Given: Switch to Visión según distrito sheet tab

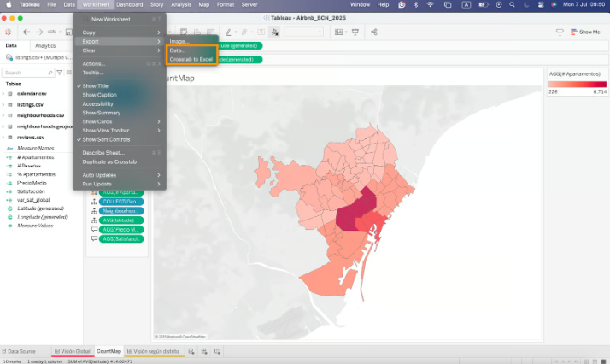Looking at the screenshot, I should click(x=156, y=351).
